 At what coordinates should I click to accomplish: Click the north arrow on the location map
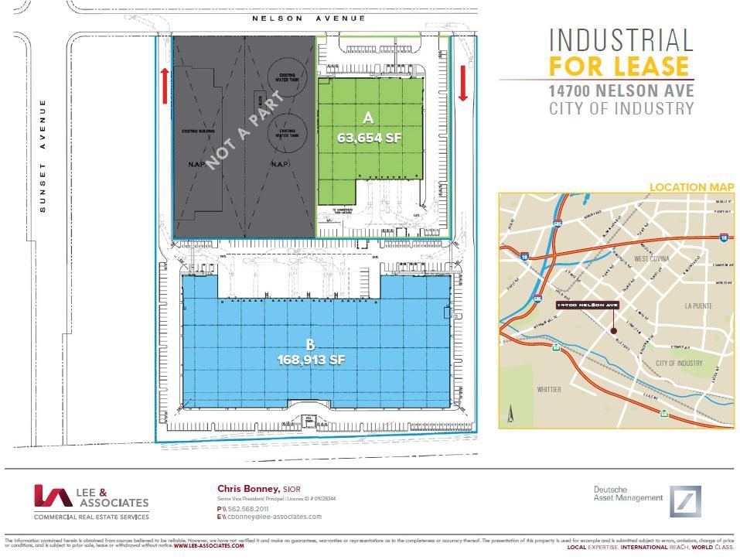[x=510, y=414]
